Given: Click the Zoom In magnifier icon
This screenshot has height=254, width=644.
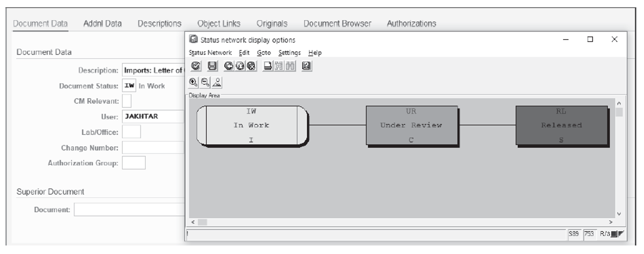Looking at the screenshot, I should [x=193, y=82].
